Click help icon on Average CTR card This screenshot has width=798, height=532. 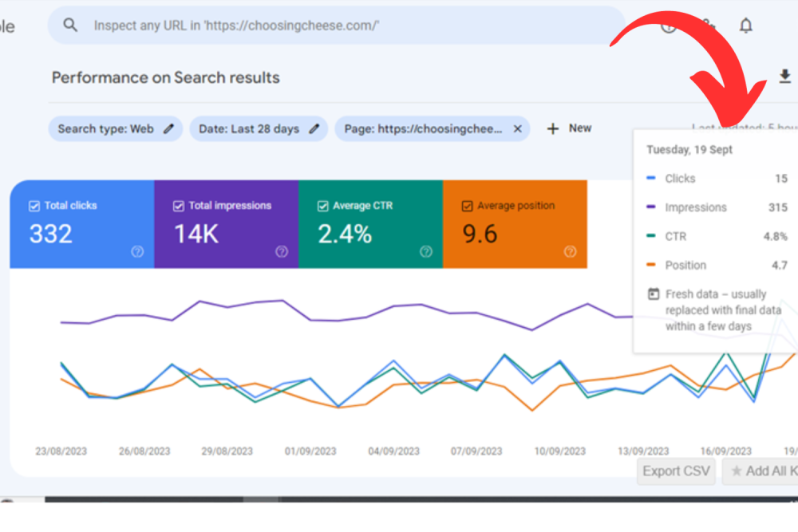(426, 251)
